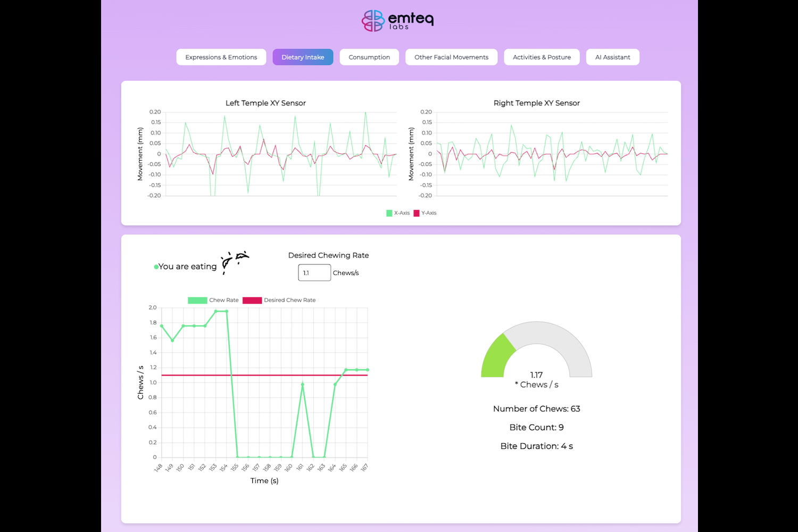Open the Expressions & Emotions tab
The image size is (798, 532).
[x=221, y=57]
